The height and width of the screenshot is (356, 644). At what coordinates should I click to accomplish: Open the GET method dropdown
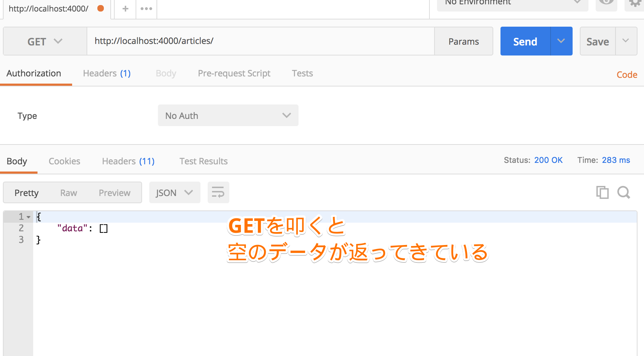tap(45, 41)
